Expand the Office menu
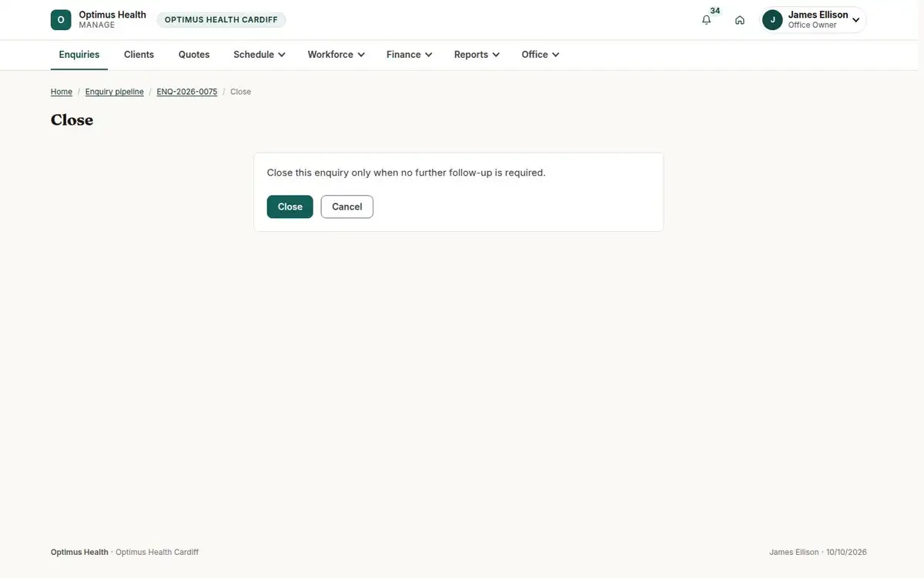The image size is (924, 578). (x=540, y=55)
